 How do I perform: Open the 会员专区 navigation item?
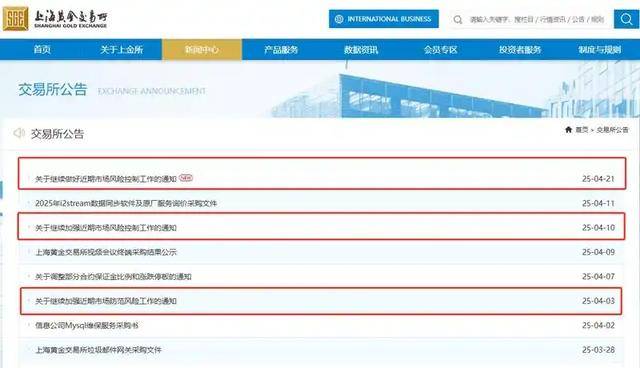pyautogui.click(x=440, y=50)
